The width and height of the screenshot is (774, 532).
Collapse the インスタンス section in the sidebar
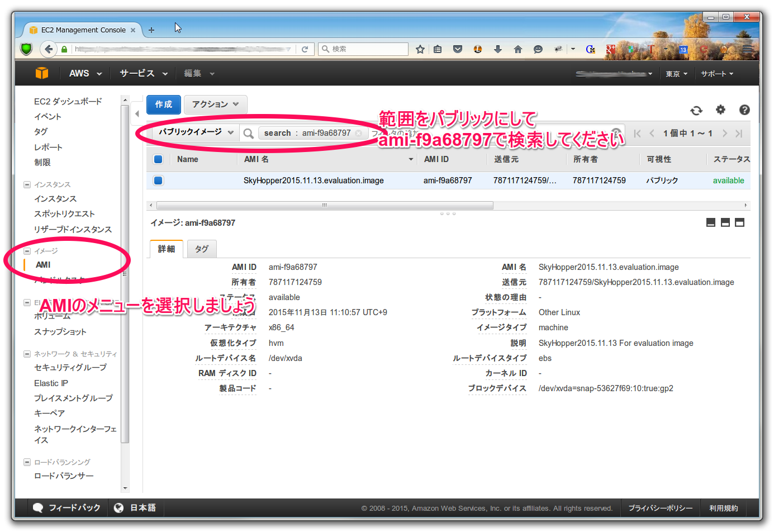coord(27,184)
